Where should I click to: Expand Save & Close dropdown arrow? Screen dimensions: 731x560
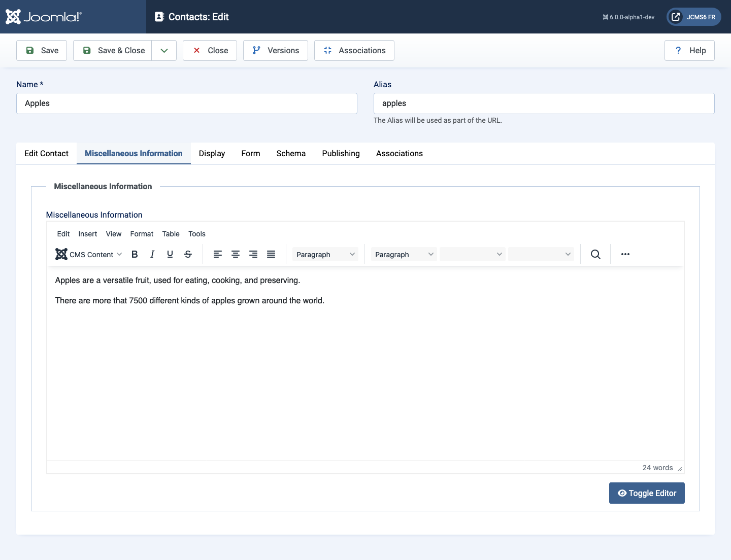pyautogui.click(x=164, y=50)
